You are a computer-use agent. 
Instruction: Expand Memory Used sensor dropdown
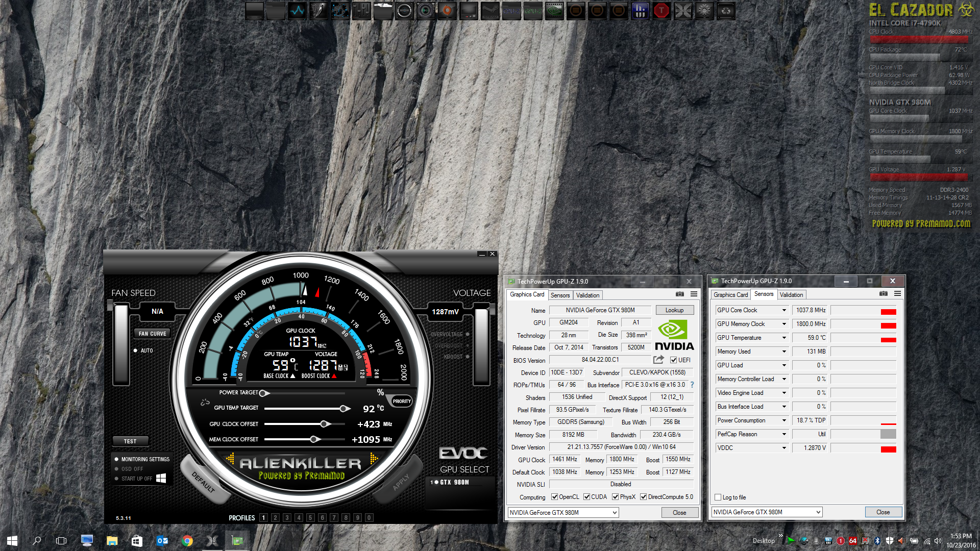(784, 352)
